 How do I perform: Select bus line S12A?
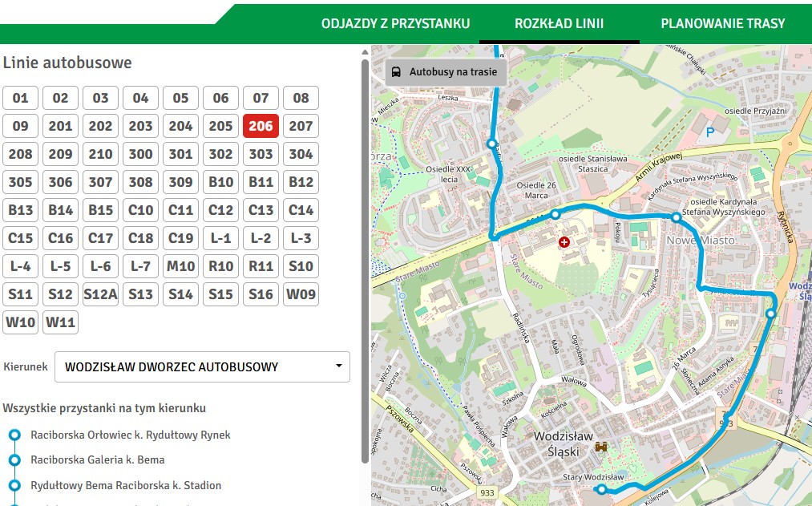click(x=100, y=294)
